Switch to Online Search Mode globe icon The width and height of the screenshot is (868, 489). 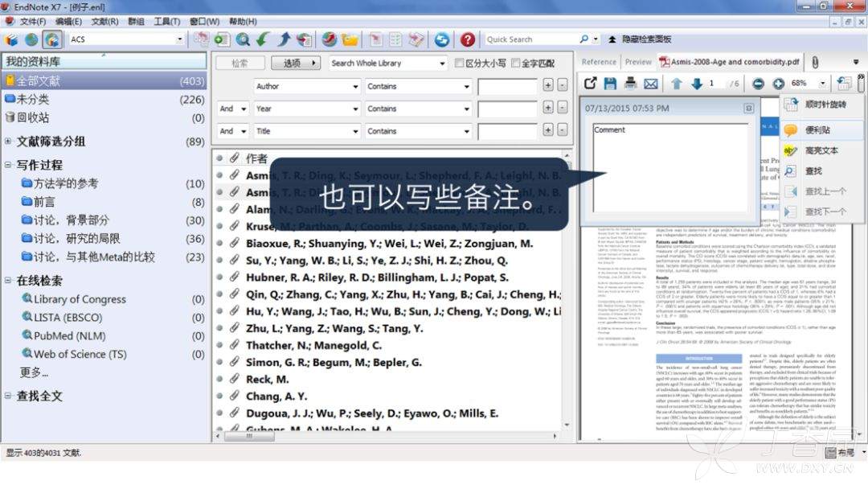[31, 39]
